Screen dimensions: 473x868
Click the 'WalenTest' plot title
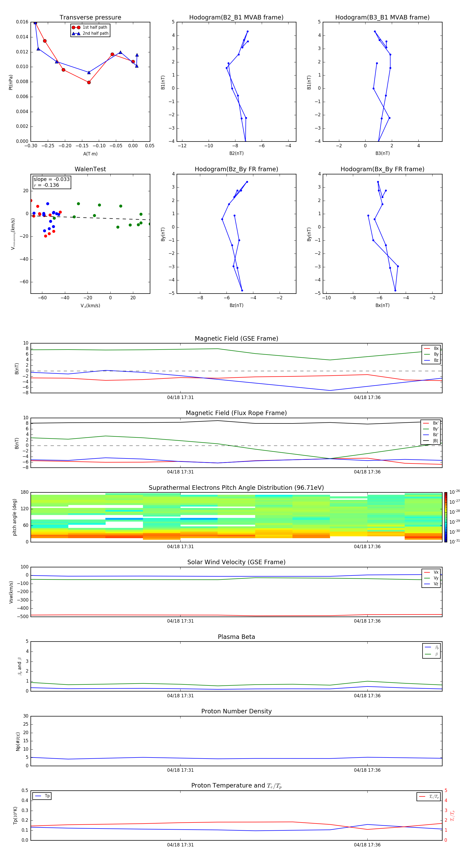click(90, 169)
